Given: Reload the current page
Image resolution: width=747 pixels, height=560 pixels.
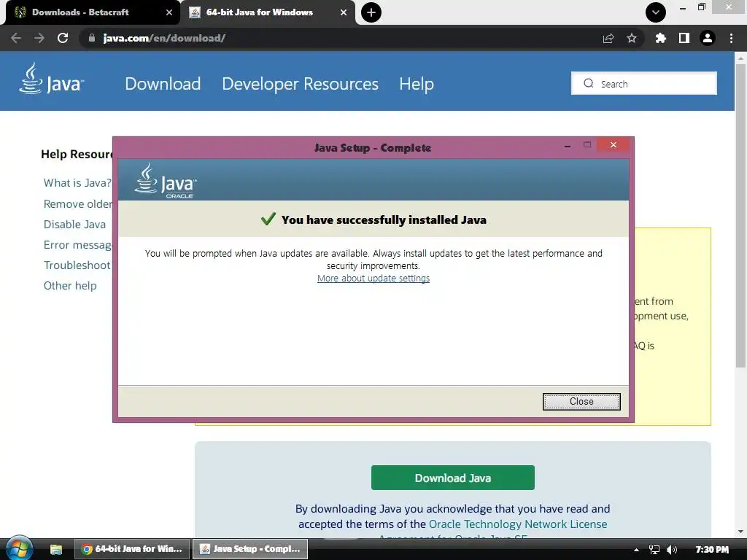Looking at the screenshot, I should [63, 38].
